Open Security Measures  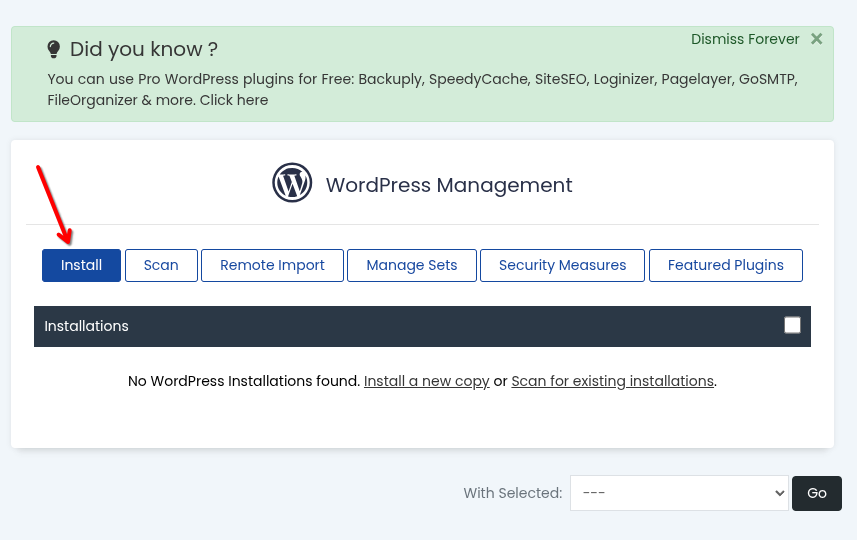tap(562, 266)
